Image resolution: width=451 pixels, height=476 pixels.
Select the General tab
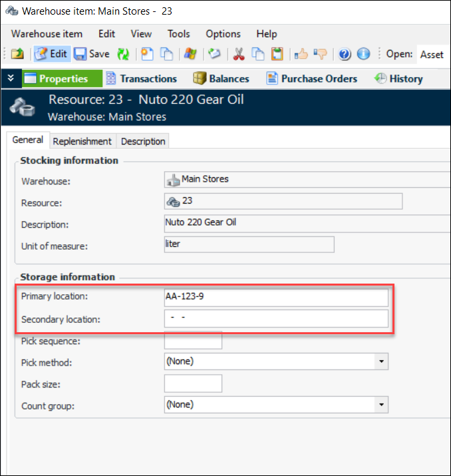(28, 140)
